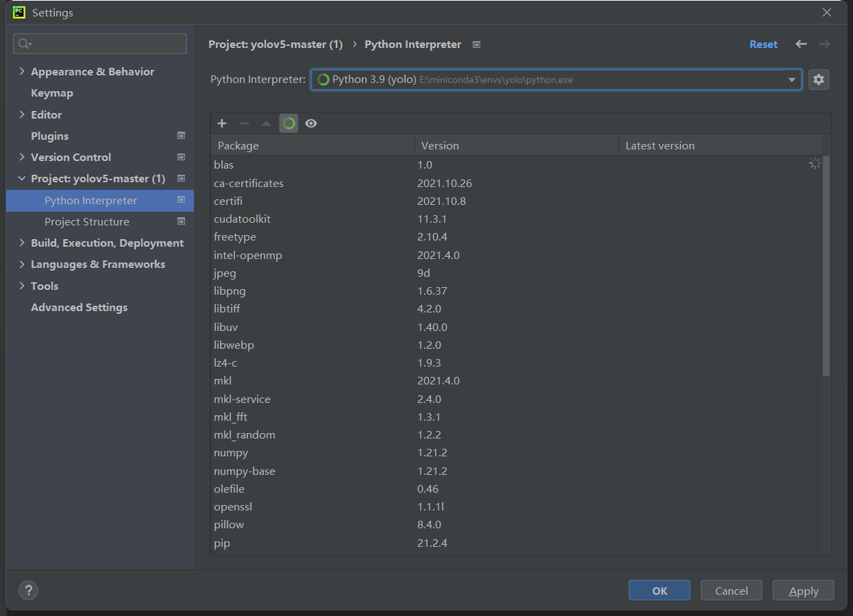
Task: Click the search magnifier icon
Action: point(25,44)
